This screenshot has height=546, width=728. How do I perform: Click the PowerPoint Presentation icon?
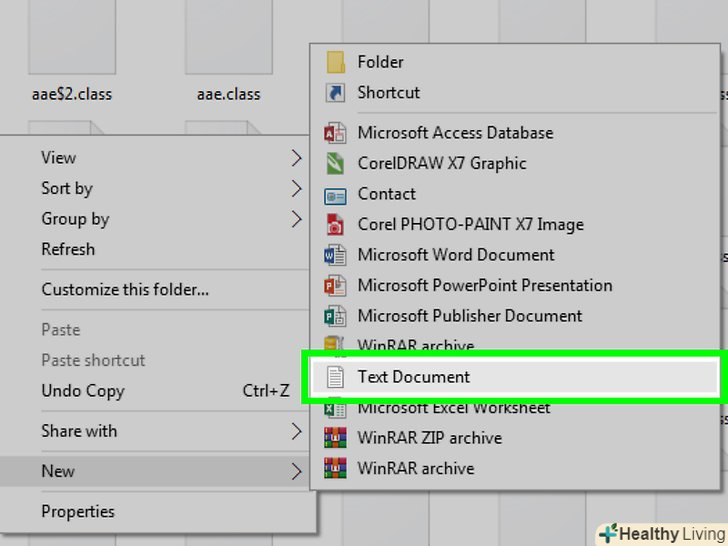(x=335, y=286)
